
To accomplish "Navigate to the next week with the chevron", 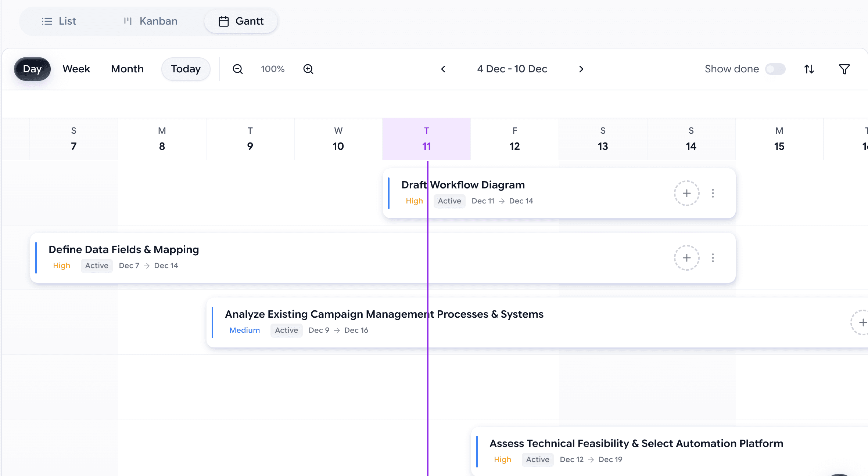I will (581, 69).
